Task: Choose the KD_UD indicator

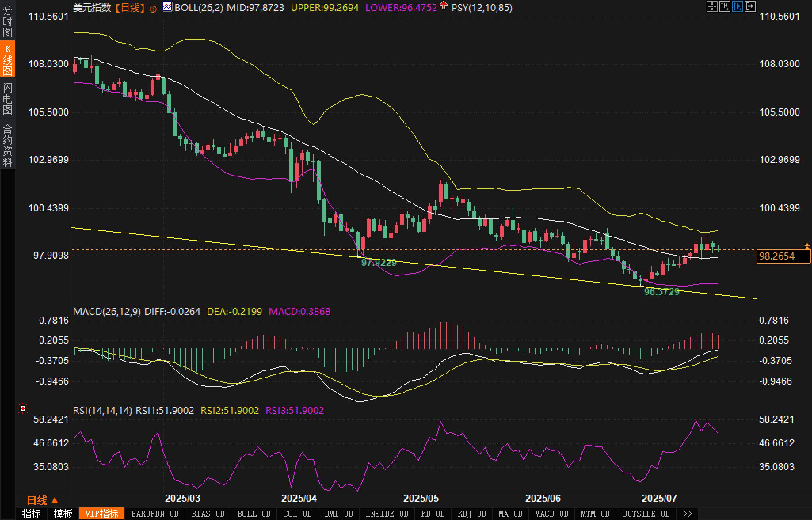Action: click(433, 514)
